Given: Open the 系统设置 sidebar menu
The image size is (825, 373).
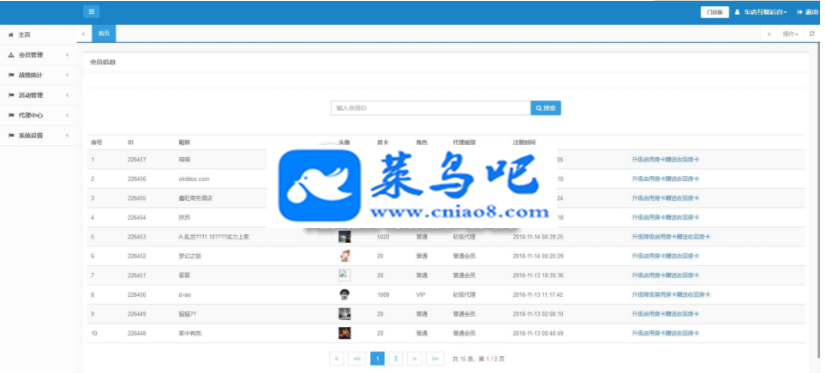Looking at the screenshot, I should (38, 135).
